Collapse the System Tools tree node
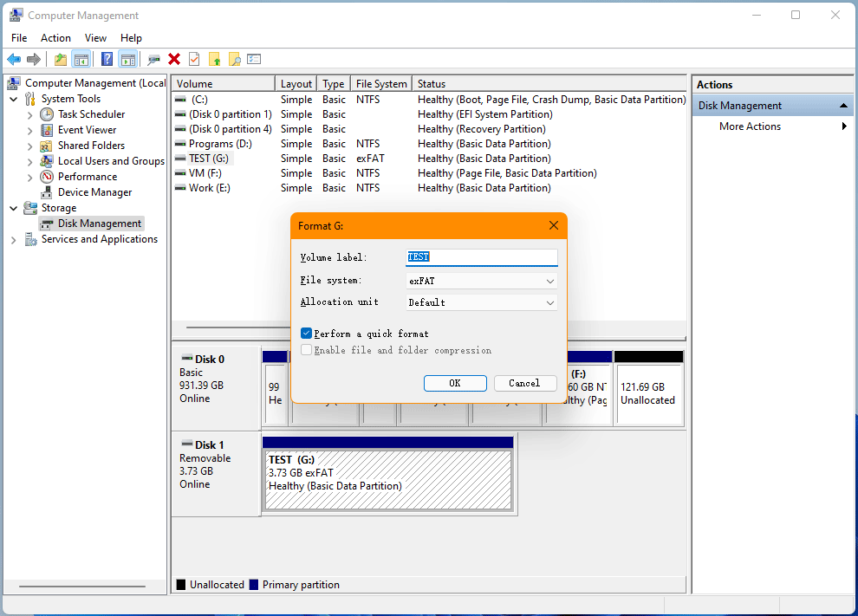Image resolution: width=858 pixels, height=616 pixels. click(x=14, y=99)
